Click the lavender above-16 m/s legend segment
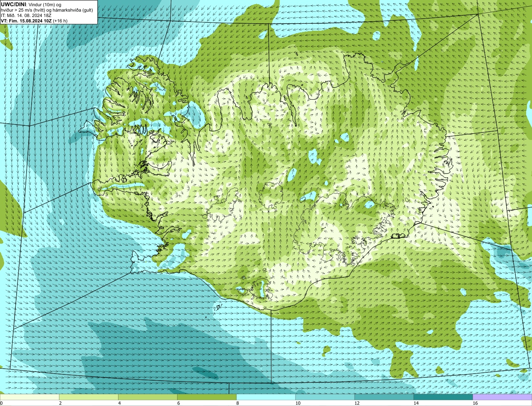Screen dimensions: 532x406 click(x=502, y=397)
